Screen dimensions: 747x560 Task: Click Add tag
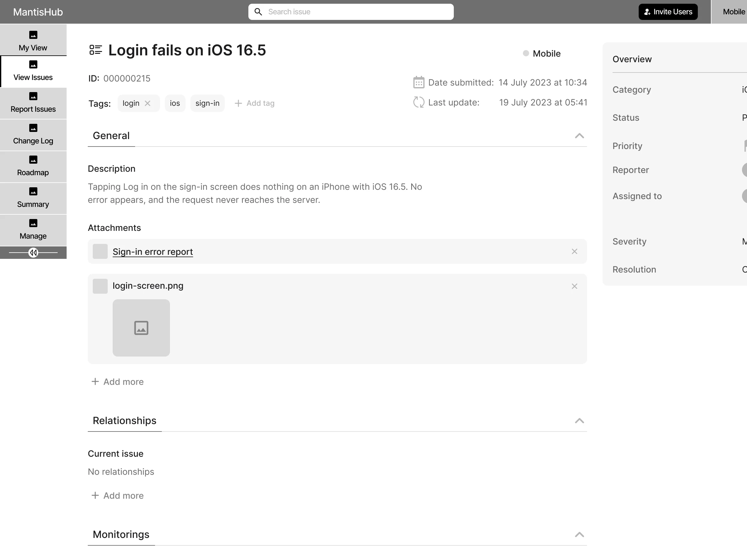255,103
